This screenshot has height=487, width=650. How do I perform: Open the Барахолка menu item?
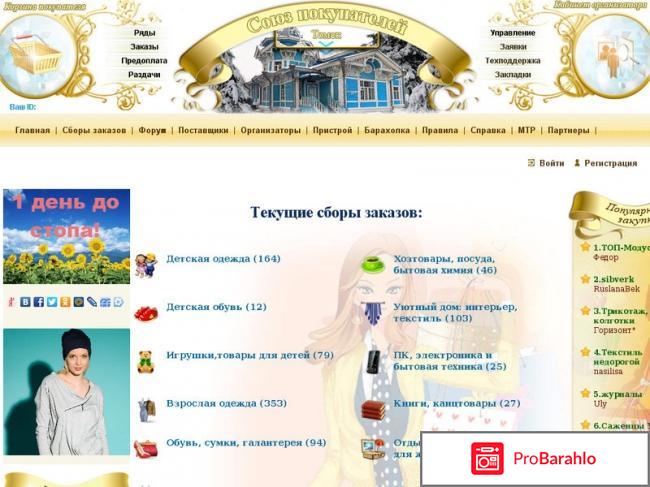point(387,130)
